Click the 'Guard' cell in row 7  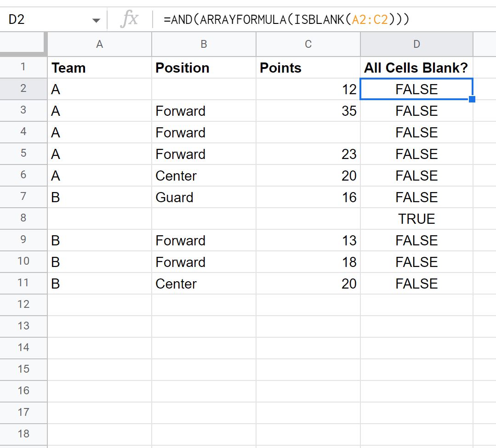[204, 197]
